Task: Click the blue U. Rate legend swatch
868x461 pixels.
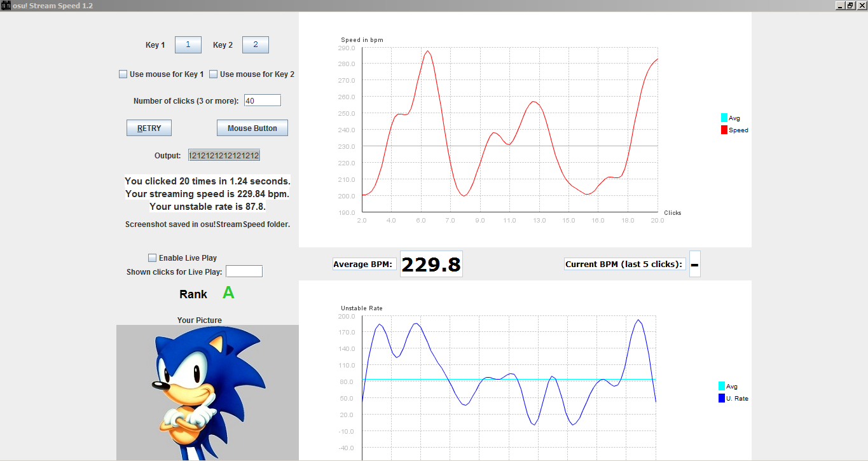Action: pos(722,398)
